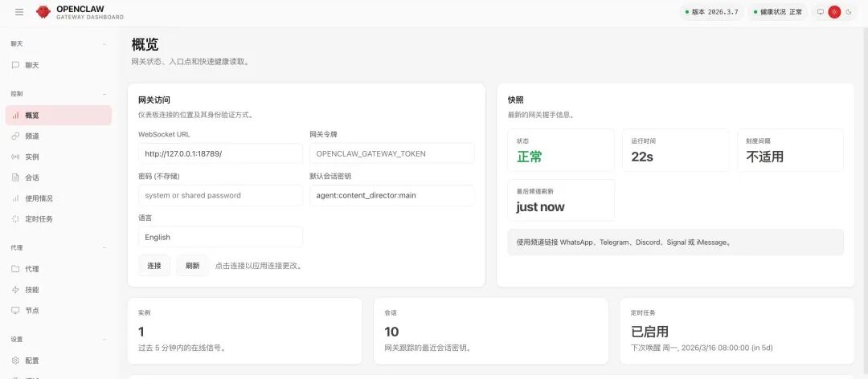Click the WebSocket URL input field

(220, 153)
